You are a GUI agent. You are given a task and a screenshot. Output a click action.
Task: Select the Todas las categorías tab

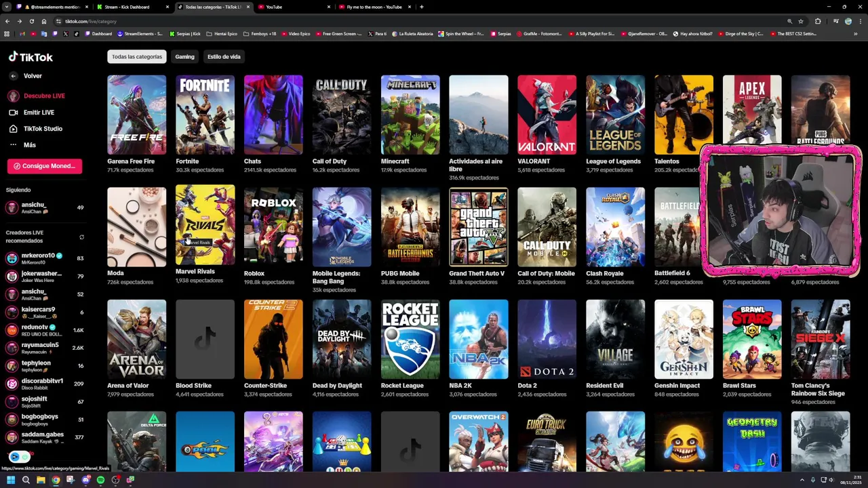(x=136, y=57)
